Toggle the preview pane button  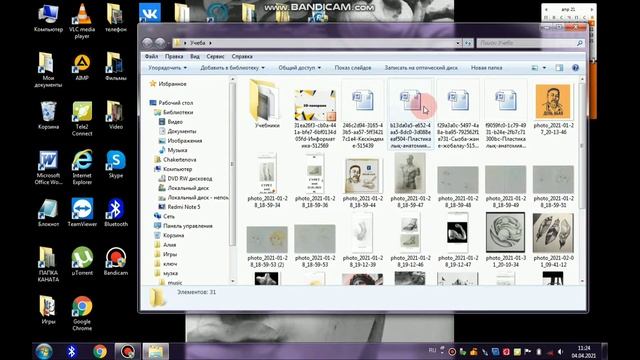[559, 68]
